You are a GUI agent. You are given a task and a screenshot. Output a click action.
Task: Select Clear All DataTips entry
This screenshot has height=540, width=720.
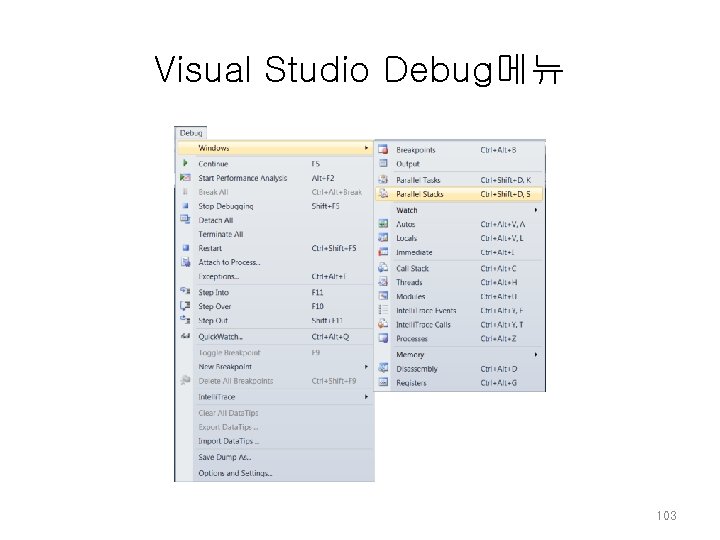point(228,413)
